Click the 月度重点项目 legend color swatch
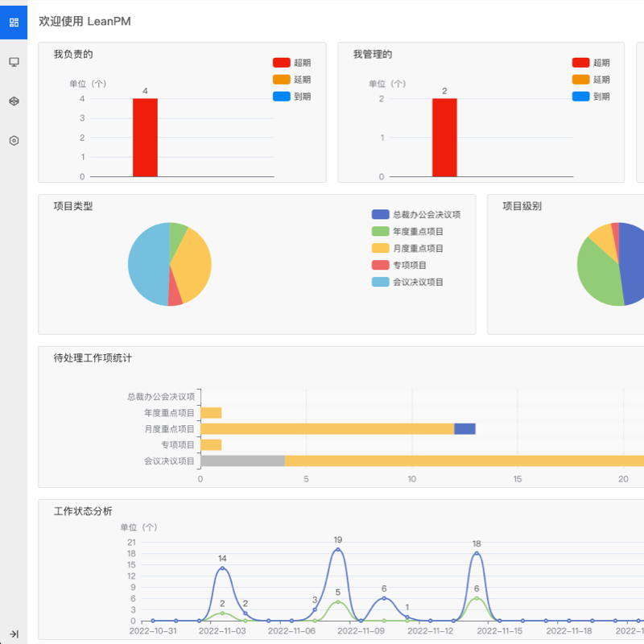 coord(381,249)
